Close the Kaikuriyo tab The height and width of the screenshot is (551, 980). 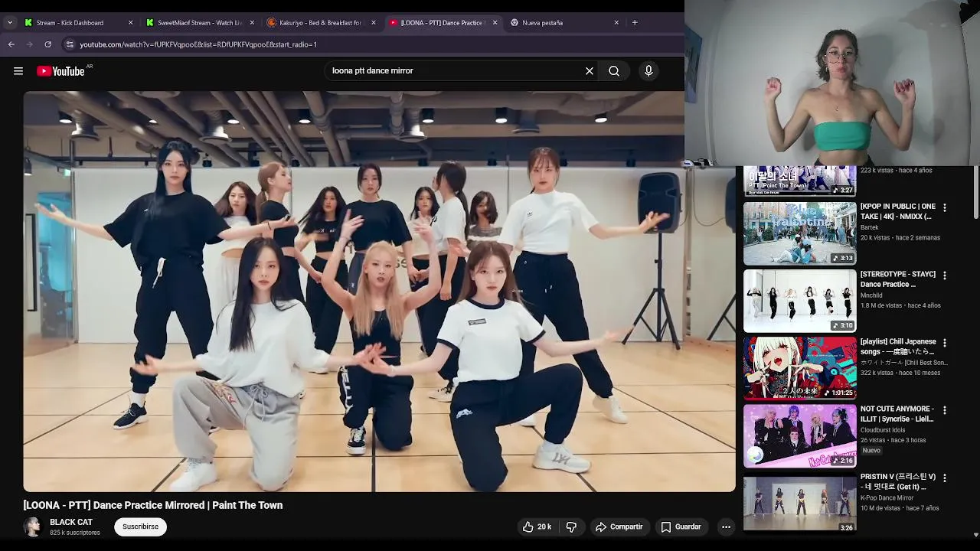[x=374, y=23]
